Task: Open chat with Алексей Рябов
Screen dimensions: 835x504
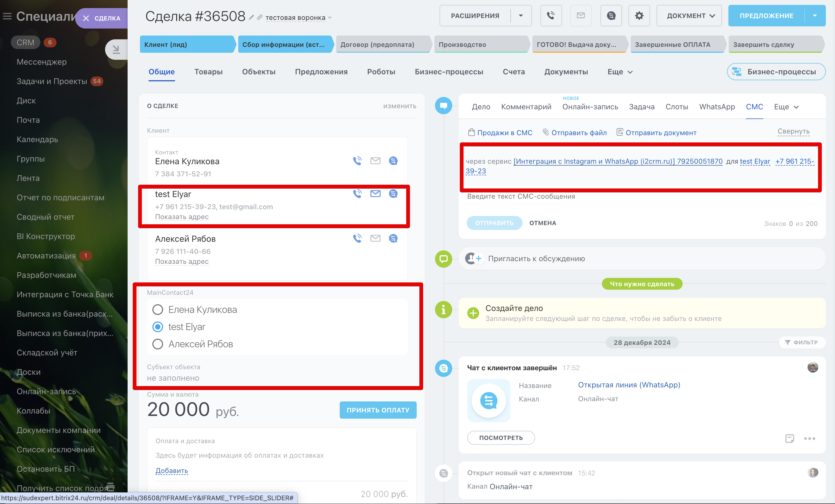Action: tap(393, 238)
